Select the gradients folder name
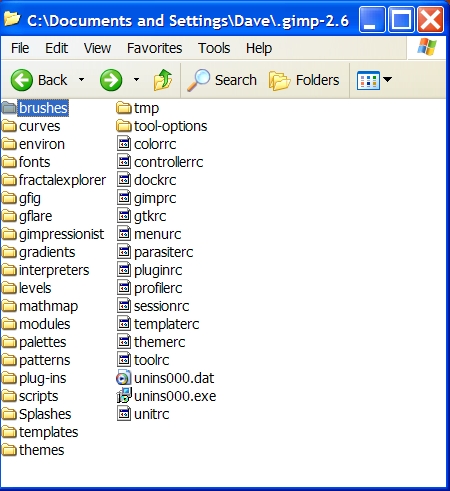The width and height of the screenshot is (450, 491). [47, 253]
